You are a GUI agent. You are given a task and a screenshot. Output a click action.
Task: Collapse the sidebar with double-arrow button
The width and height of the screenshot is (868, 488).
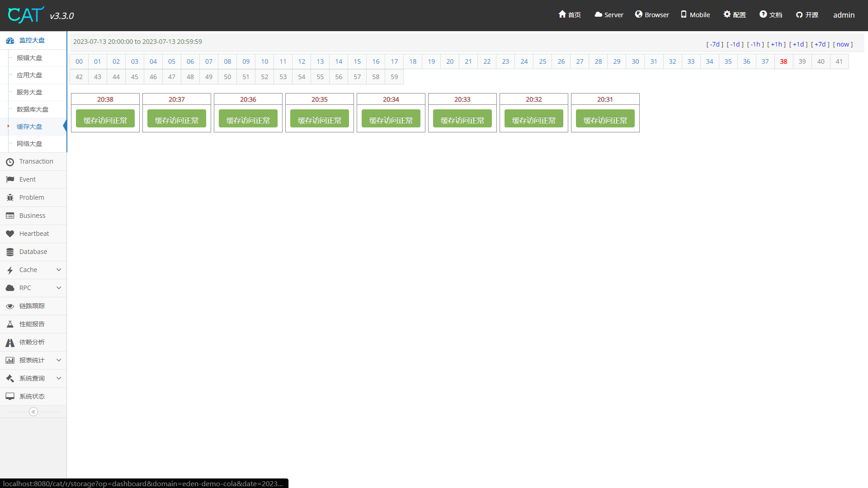tap(33, 412)
